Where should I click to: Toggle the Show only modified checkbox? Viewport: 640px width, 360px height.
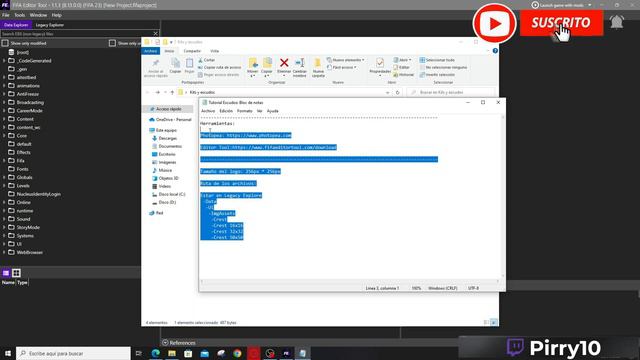(x=5, y=43)
